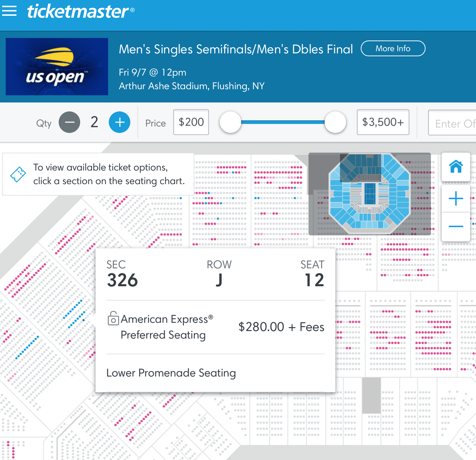476x460 pixels.
Task: Click the minimap overview of Arthur Ashe Stadium
Action: pos(369,194)
